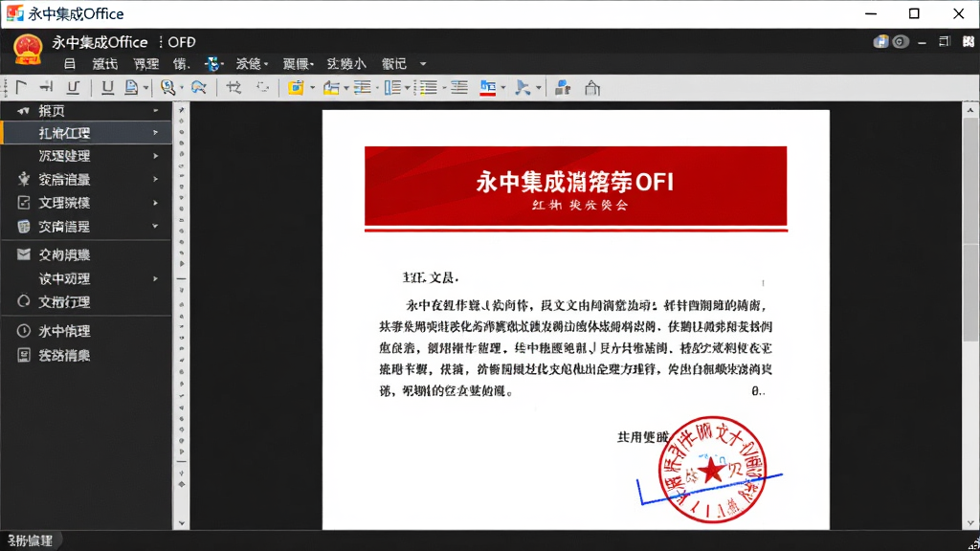Click the square 目 icon in menu bar
The image size is (980, 551).
[70, 64]
